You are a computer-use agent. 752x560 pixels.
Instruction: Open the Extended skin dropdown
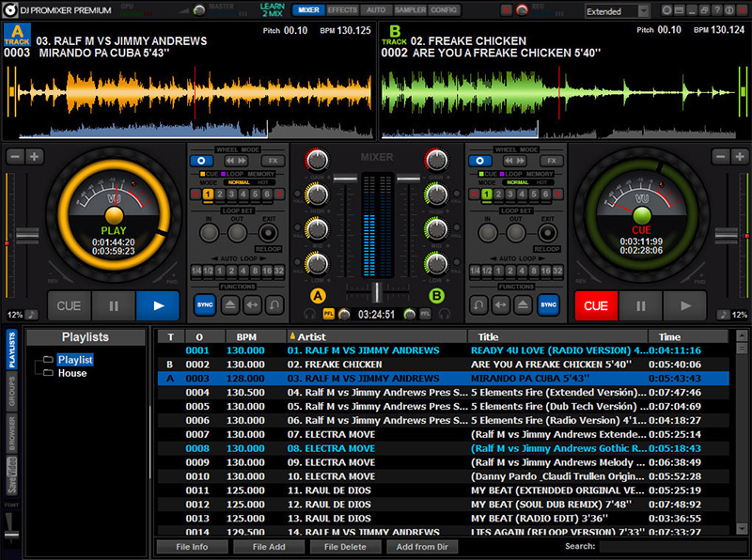[616, 11]
